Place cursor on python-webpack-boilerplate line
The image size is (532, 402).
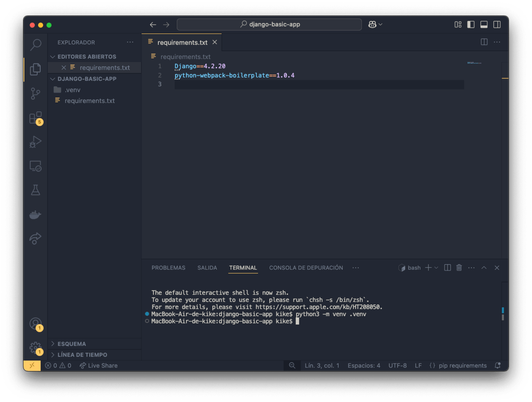235,75
